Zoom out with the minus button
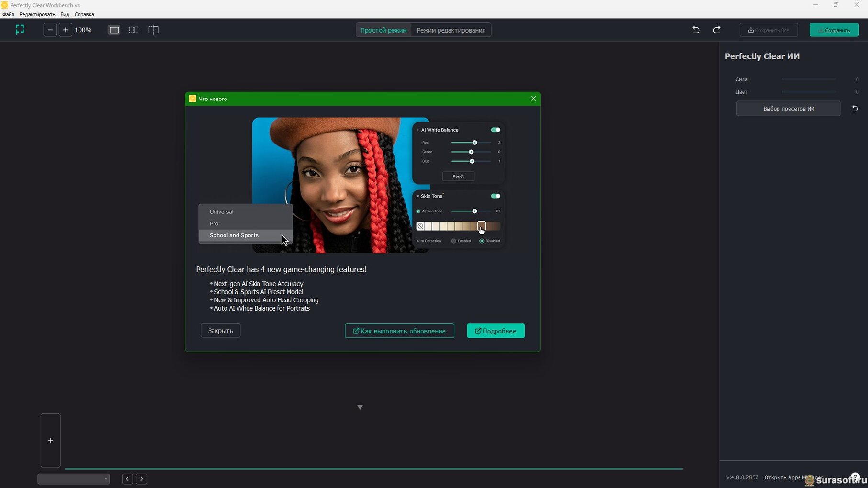 click(x=50, y=30)
